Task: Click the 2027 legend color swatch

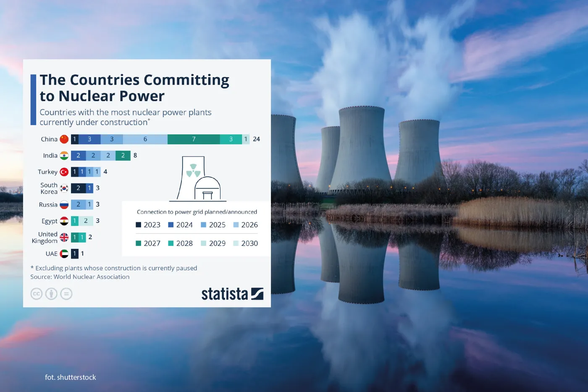Action: (x=139, y=243)
